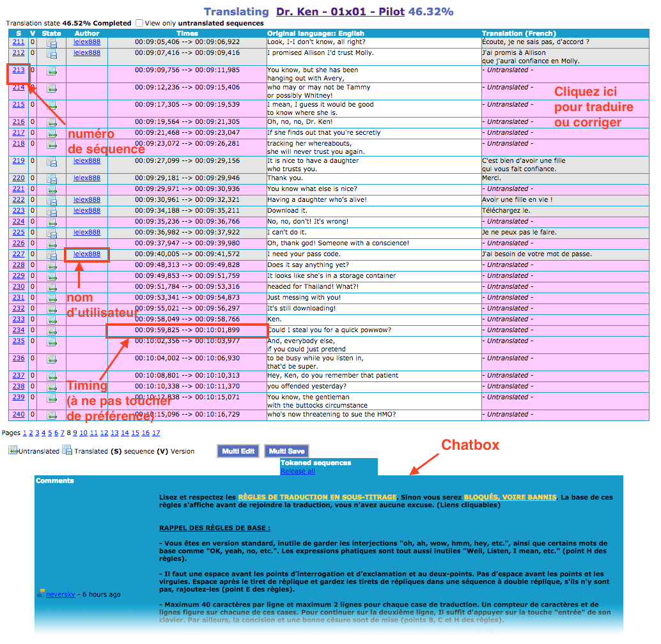Click translation "Avoir une fille en vie !"

pyautogui.click(x=517, y=199)
